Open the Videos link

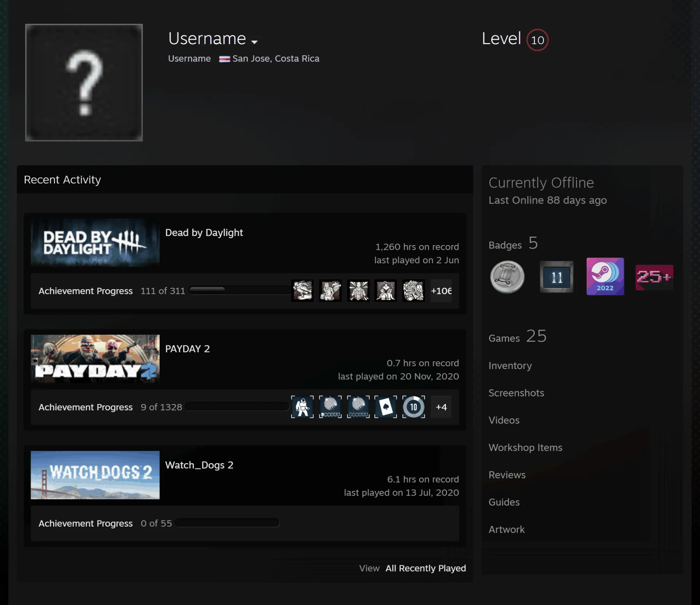tap(504, 420)
